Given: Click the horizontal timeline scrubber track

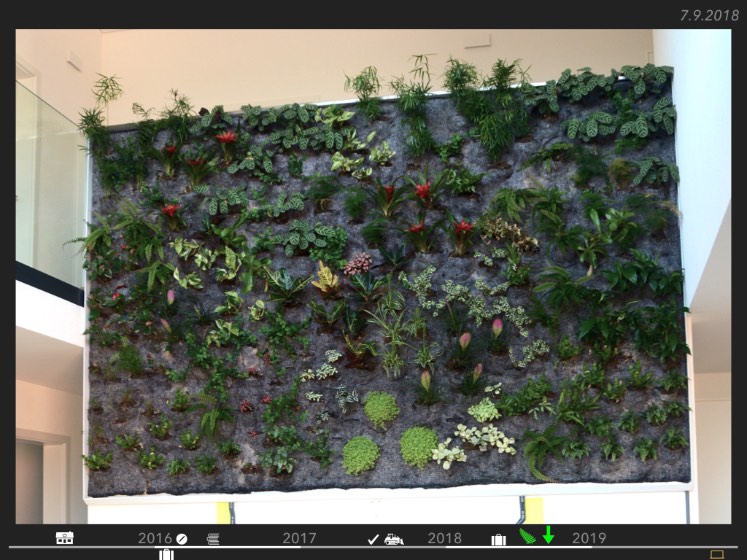Looking at the screenshot, I should (x=400, y=547).
